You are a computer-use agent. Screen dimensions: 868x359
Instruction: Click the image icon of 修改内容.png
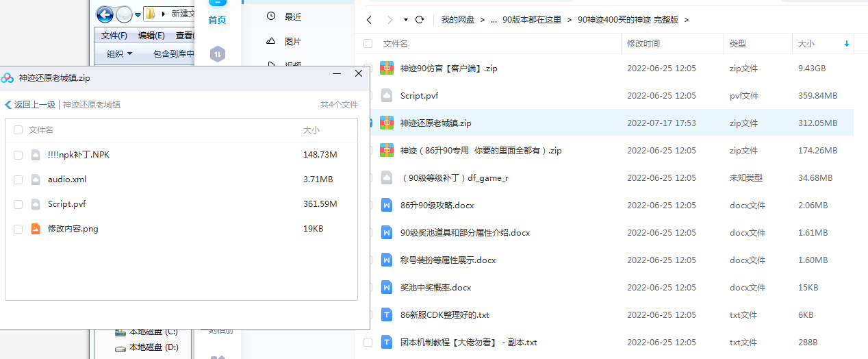point(36,229)
